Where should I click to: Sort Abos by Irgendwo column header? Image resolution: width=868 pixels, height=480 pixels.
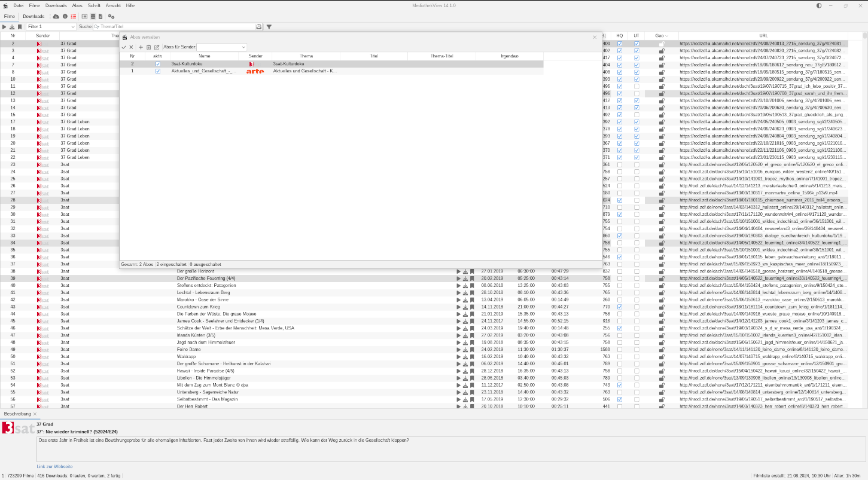click(509, 56)
